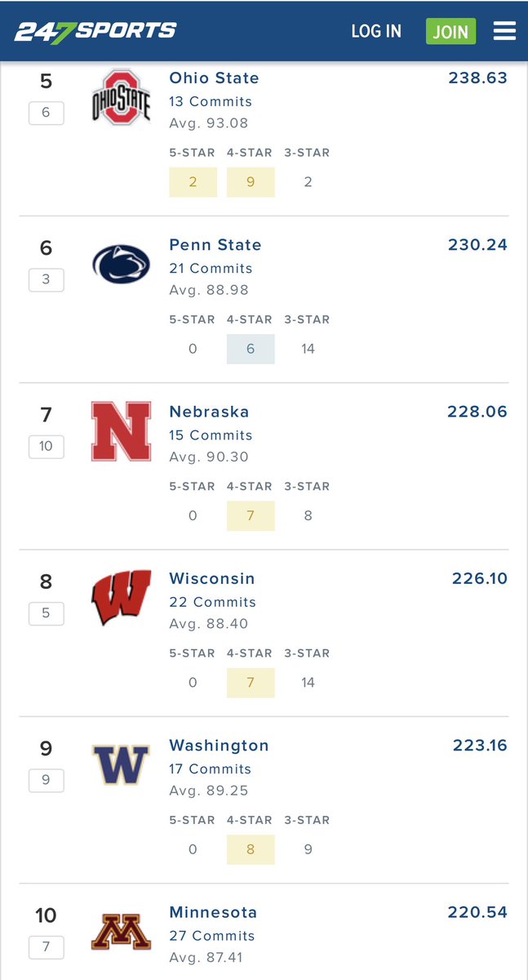Open the hamburger menu icon

(x=504, y=31)
